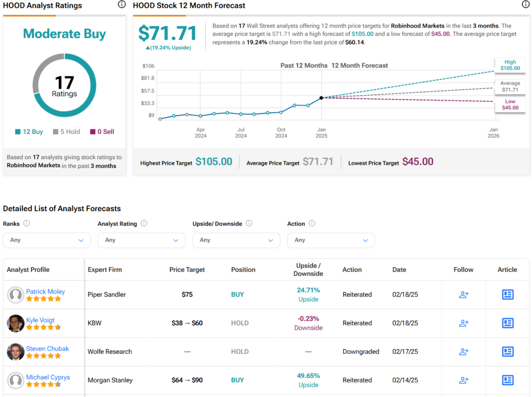Open Morgan Stanley article icon
The width and height of the screenshot is (532, 397).
(508, 380)
